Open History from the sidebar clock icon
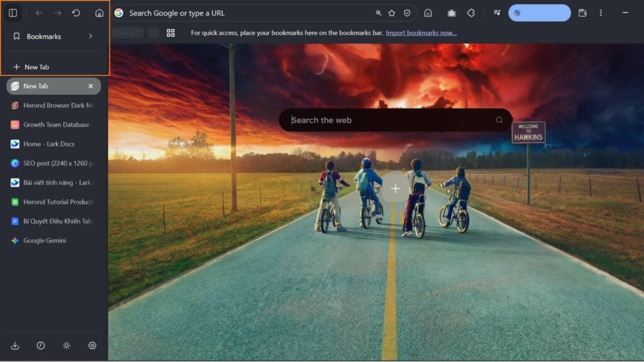 pyautogui.click(x=41, y=346)
